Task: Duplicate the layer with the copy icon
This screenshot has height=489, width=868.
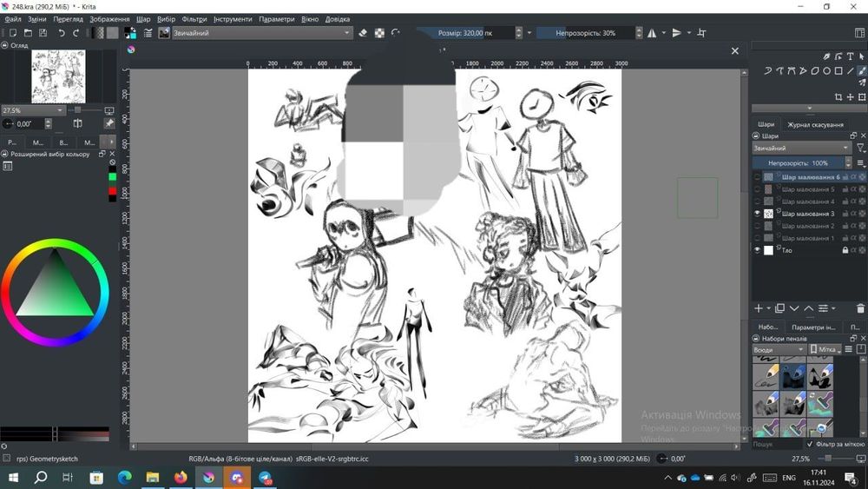Action: (780, 308)
